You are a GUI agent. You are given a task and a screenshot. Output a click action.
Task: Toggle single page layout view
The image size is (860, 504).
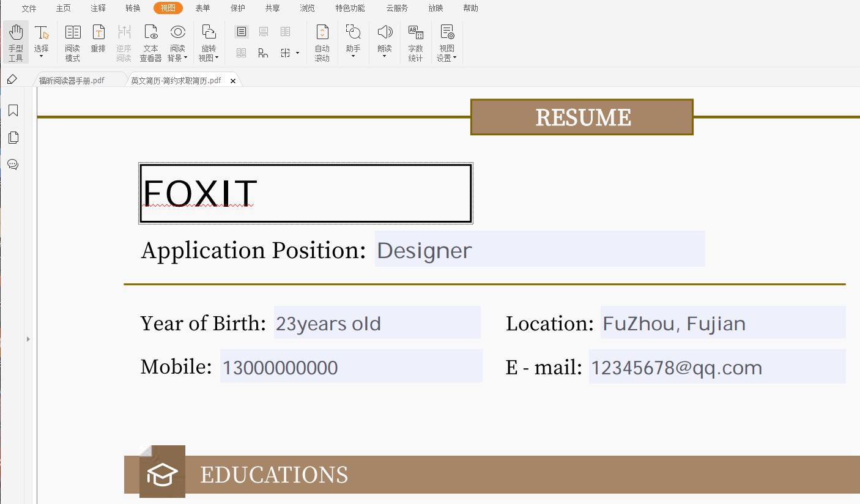pyautogui.click(x=241, y=31)
